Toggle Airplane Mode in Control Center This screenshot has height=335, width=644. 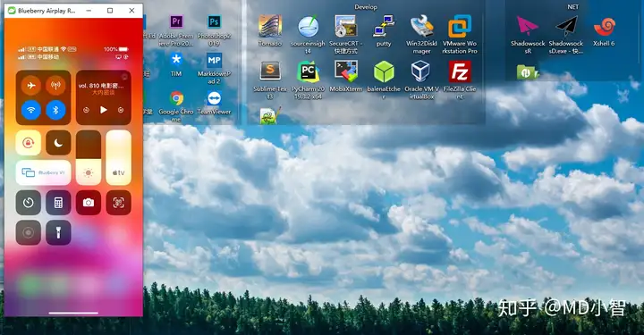31,85
